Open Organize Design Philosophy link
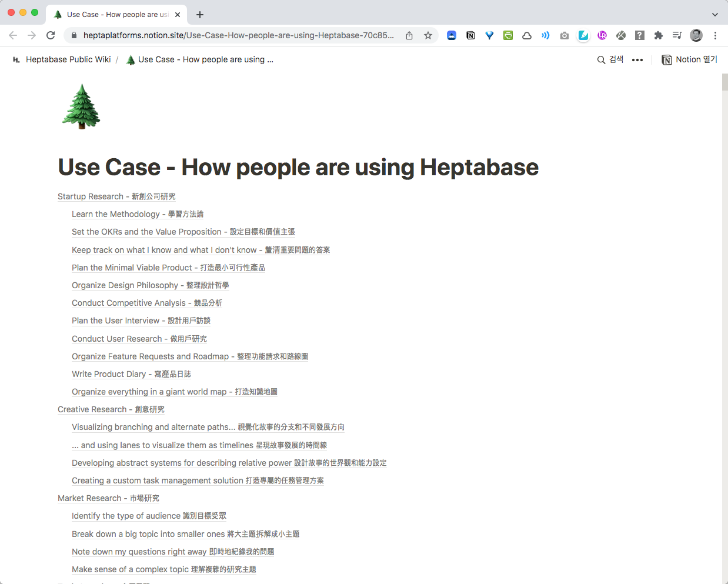Viewport: 728px width, 584px height. pyautogui.click(x=150, y=285)
